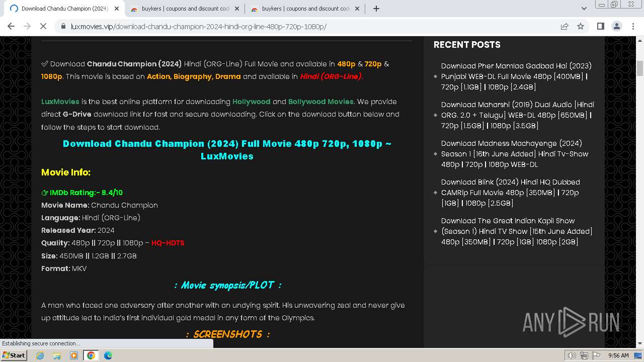Click the Movie synopsis/PLOT heading
This screenshot has width=644, height=362.
pyautogui.click(x=227, y=285)
